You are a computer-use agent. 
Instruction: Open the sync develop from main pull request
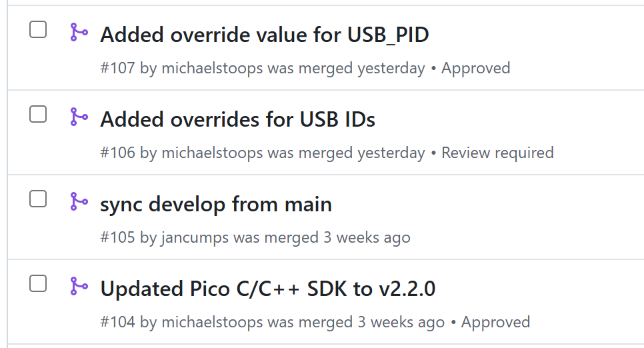(216, 204)
